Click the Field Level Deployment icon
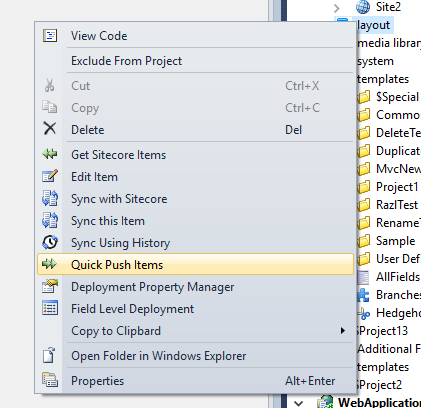Viewport: 421px width, 408px height. point(50,308)
